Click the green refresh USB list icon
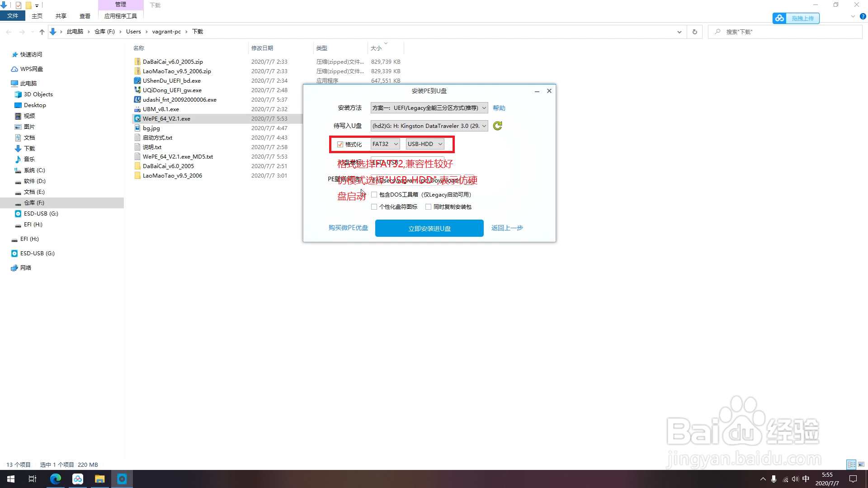 click(x=497, y=126)
